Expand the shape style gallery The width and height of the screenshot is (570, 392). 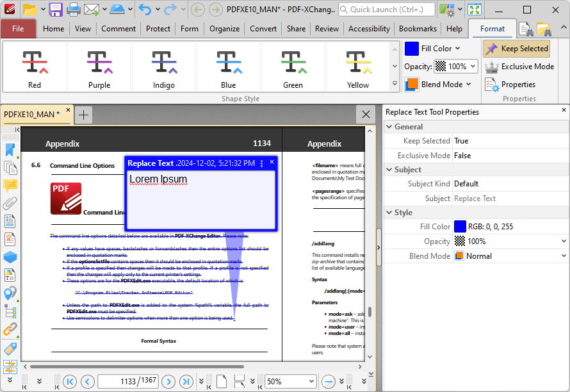pyautogui.click(x=395, y=84)
